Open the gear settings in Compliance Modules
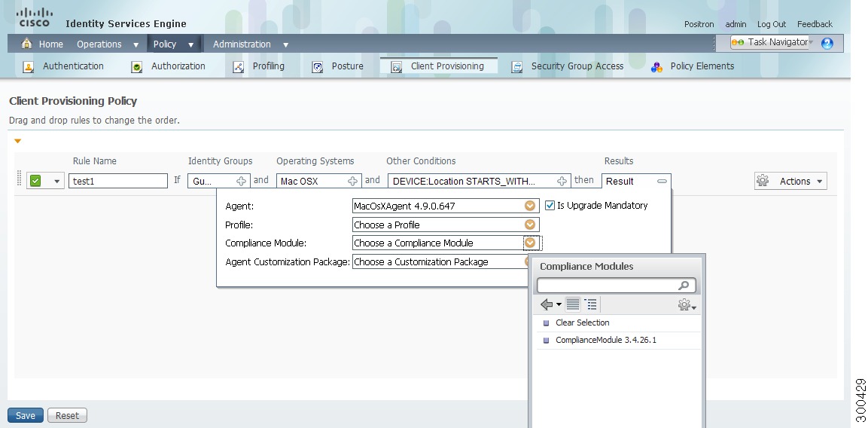The image size is (868, 428). point(687,305)
